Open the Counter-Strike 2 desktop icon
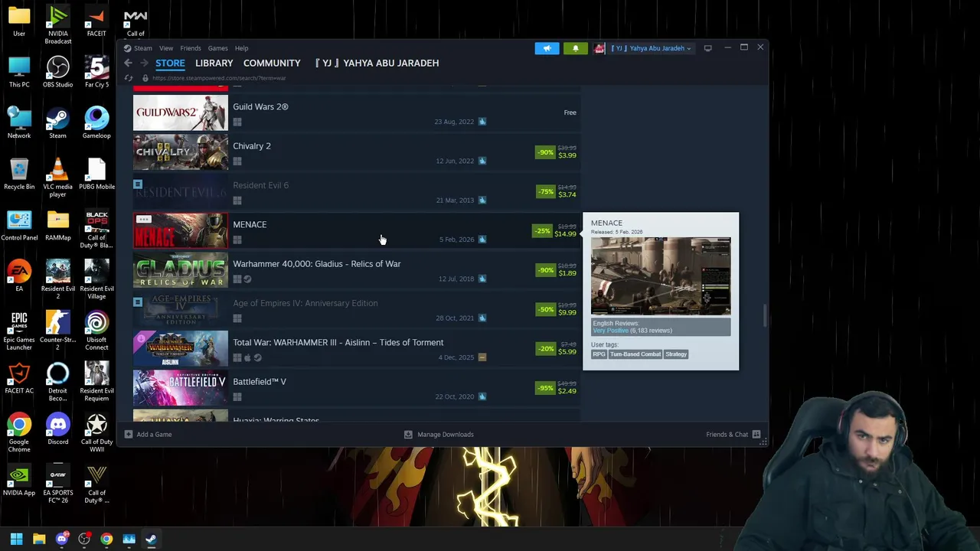Image resolution: width=980 pixels, height=551 pixels. click(x=57, y=331)
